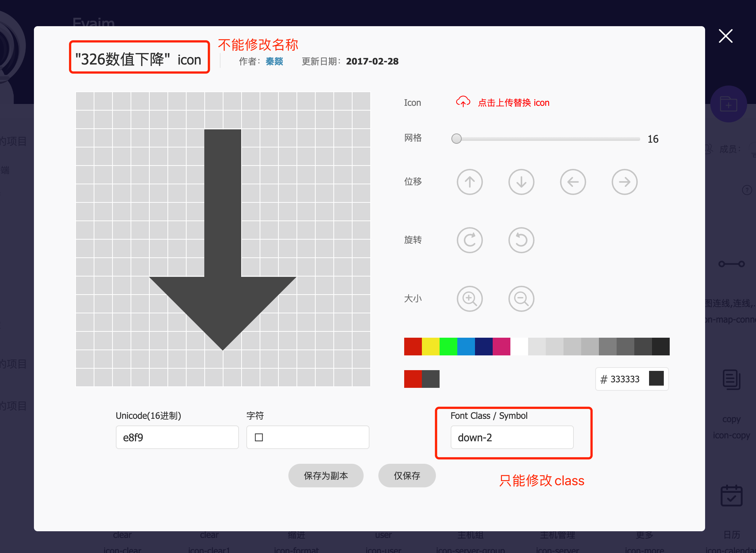Click the upload cloud icon
Image resolution: width=756 pixels, height=553 pixels.
tap(463, 102)
